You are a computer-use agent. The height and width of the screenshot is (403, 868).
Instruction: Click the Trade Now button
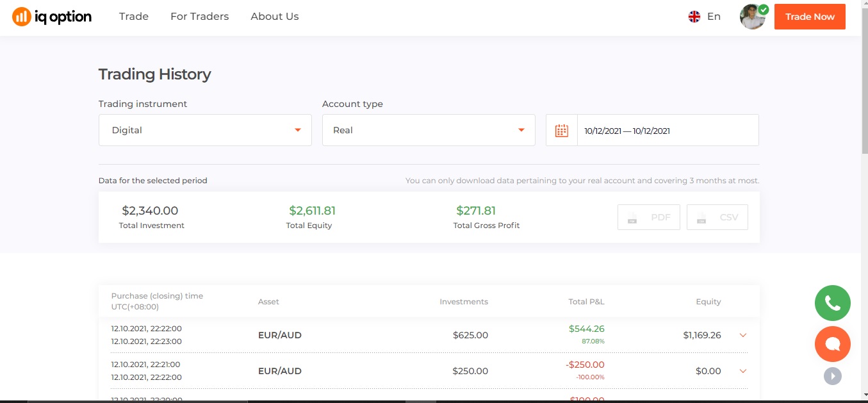[x=810, y=17]
